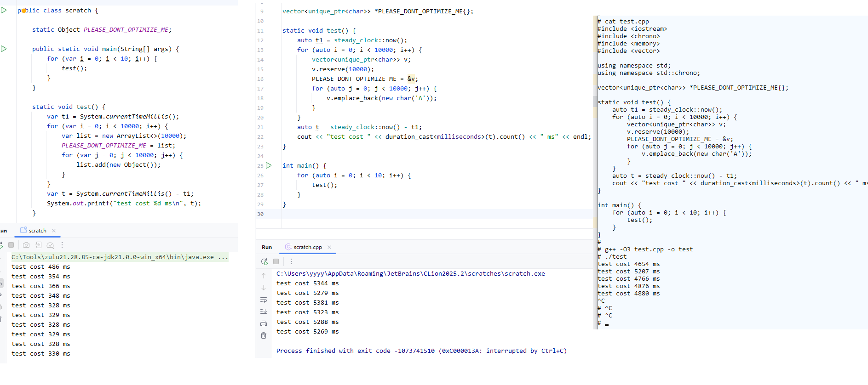868x385 pixels.
Task: Click the trash icon to clear CLion console
Action: pos(264,335)
